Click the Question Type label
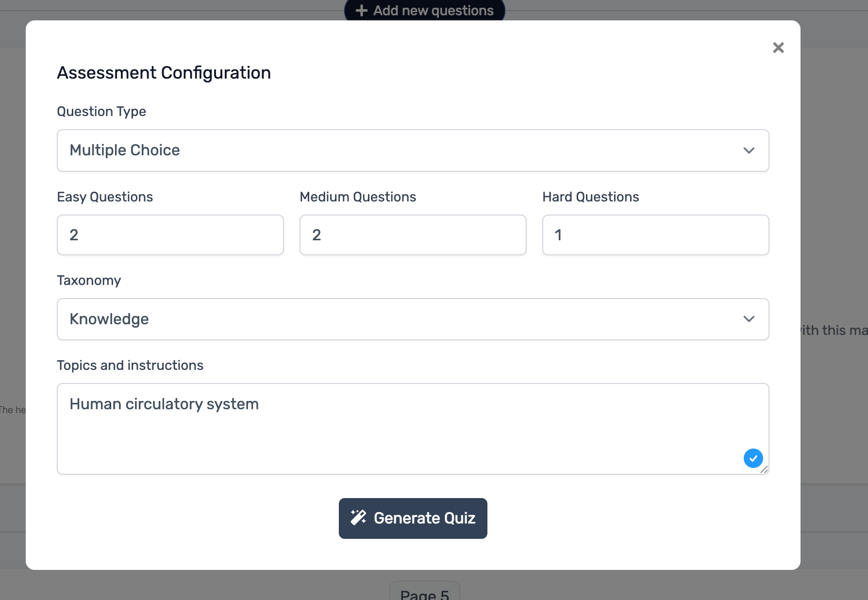The height and width of the screenshot is (600, 868). pyautogui.click(x=101, y=112)
